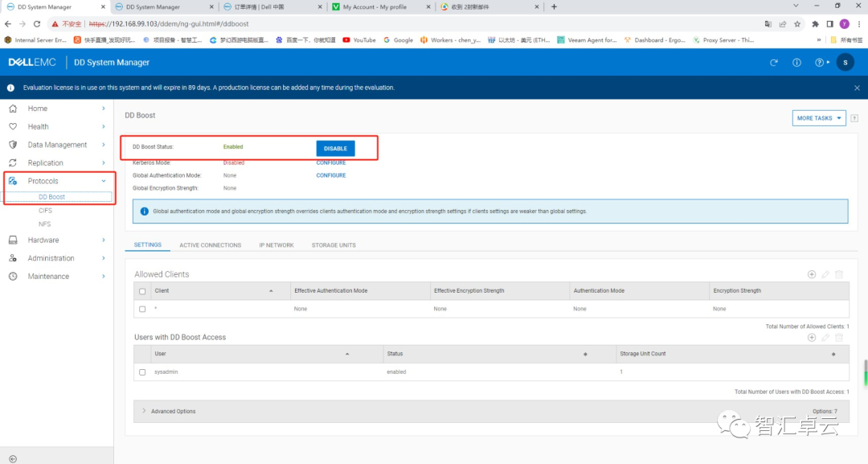This screenshot has height=464, width=868.
Task: Click the Home sidebar icon
Action: 13,109
